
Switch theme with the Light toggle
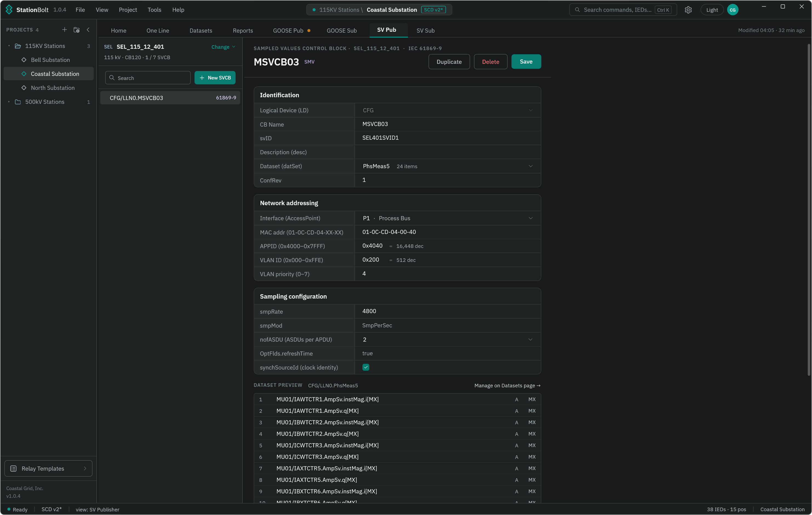click(x=712, y=10)
